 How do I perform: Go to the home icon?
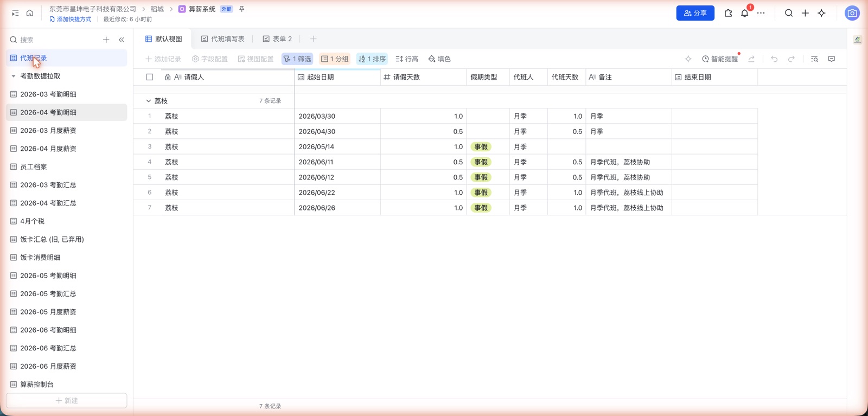point(30,13)
